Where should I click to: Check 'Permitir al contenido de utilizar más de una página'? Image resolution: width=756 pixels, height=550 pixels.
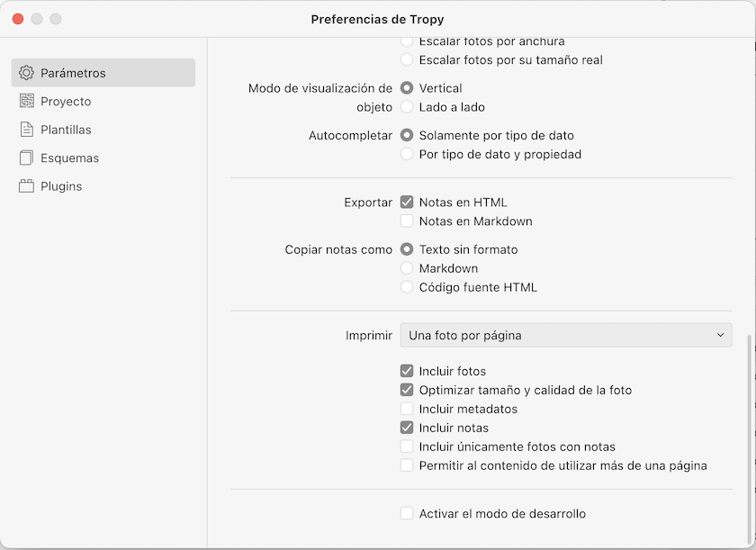click(407, 465)
